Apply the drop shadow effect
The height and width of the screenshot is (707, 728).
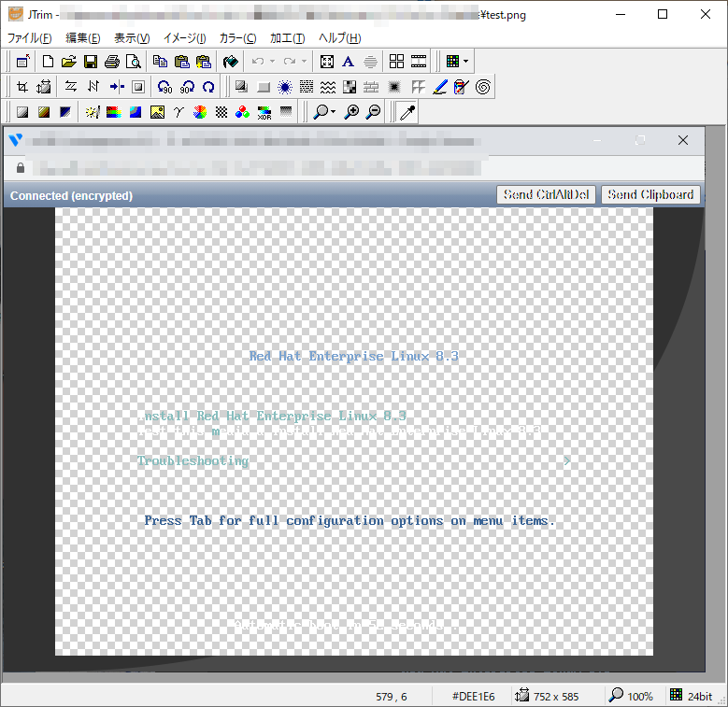coord(241,87)
